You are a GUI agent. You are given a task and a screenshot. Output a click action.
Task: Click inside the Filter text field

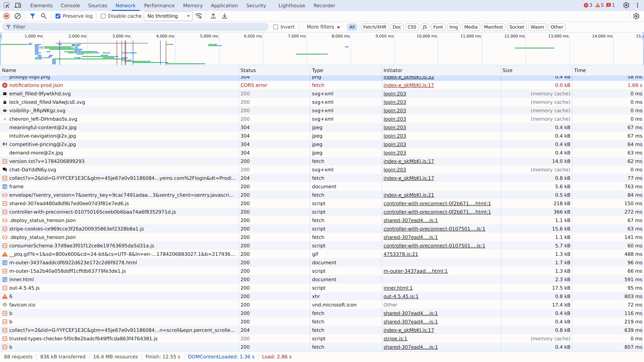[135, 27]
